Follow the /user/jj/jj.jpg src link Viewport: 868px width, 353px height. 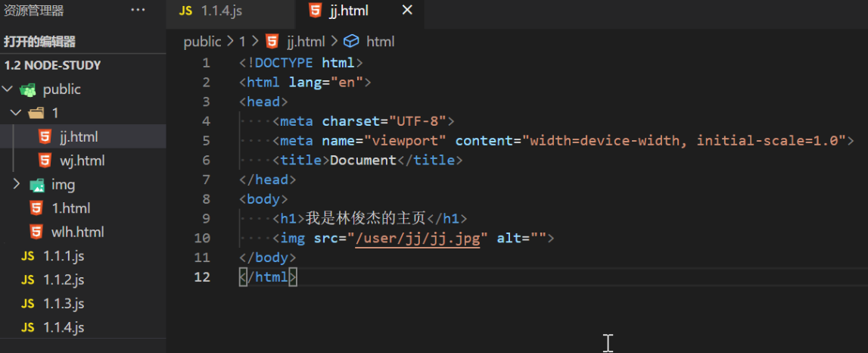click(x=418, y=239)
